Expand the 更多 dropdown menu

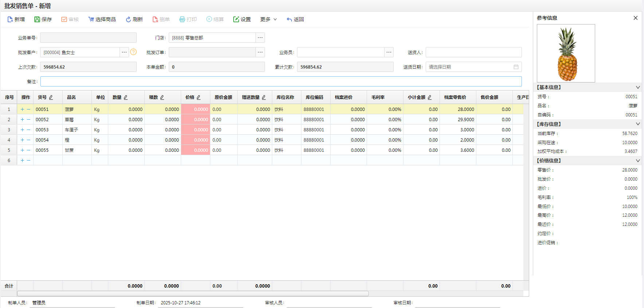point(269,19)
